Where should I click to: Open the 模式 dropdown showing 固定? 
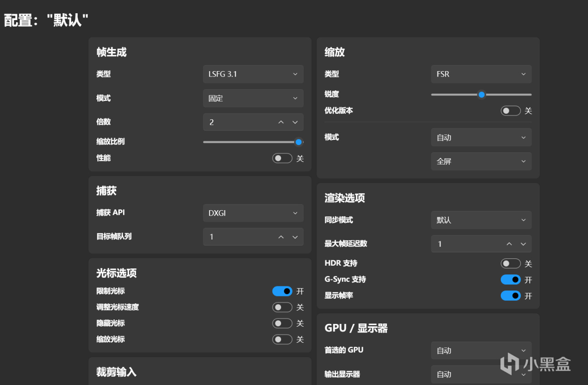[x=253, y=98]
